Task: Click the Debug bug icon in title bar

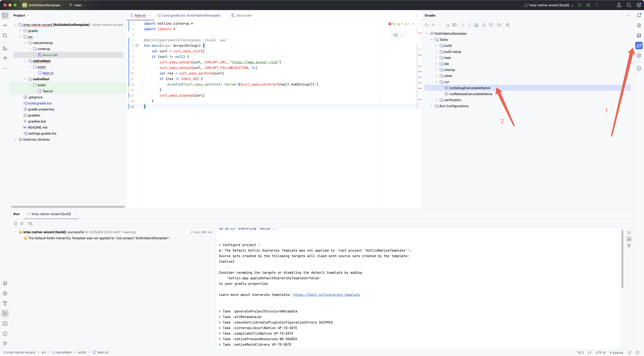Action: coord(588,5)
